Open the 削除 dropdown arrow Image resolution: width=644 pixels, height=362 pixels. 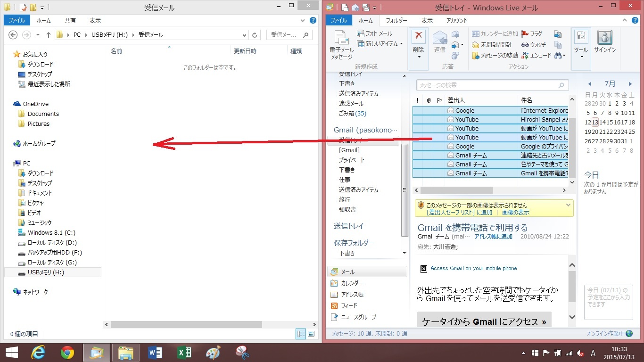(418, 57)
